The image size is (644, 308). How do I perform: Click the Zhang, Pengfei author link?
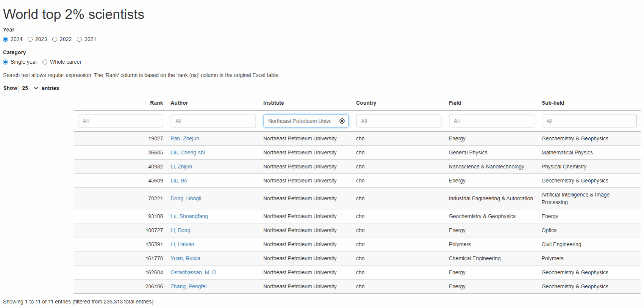point(188,286)
